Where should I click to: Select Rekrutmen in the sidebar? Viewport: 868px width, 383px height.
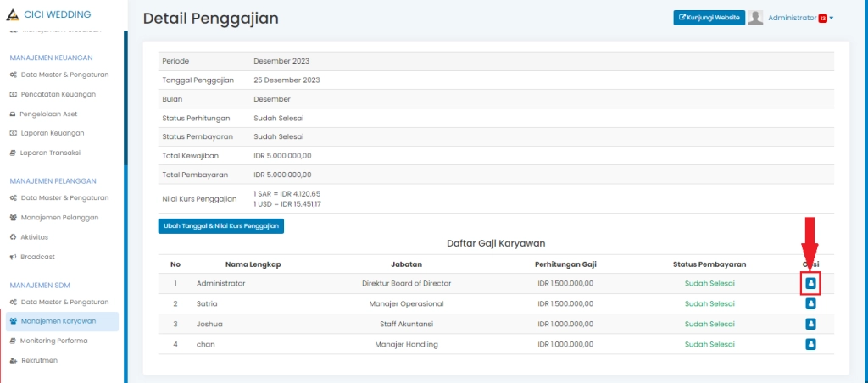click(39, 360)
